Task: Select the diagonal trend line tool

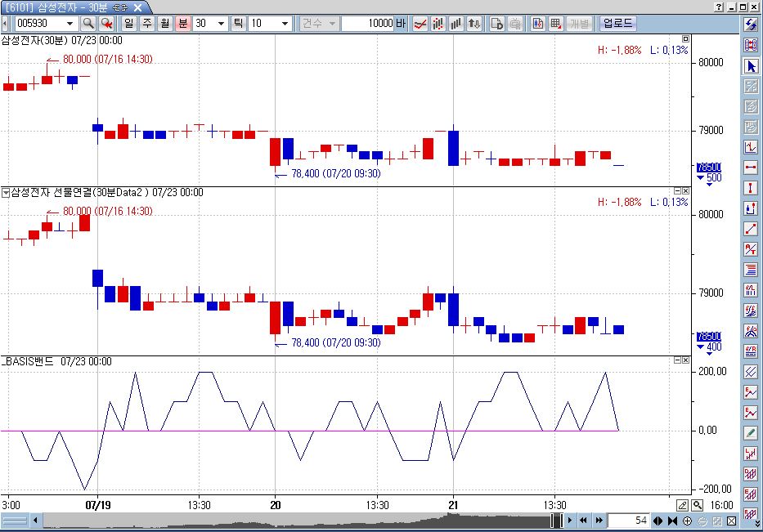Action: pyautogui.click(x=751, y=229)
